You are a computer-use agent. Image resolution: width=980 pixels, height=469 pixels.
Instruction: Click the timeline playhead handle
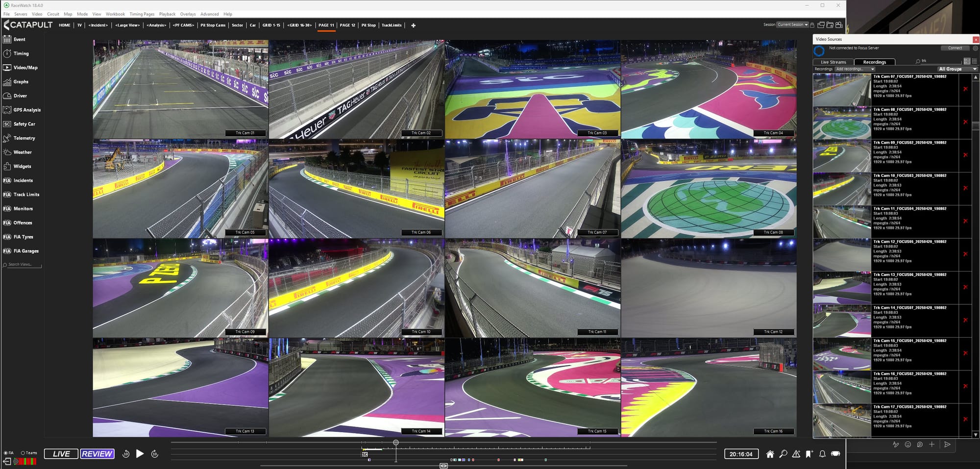click(396, 443)
